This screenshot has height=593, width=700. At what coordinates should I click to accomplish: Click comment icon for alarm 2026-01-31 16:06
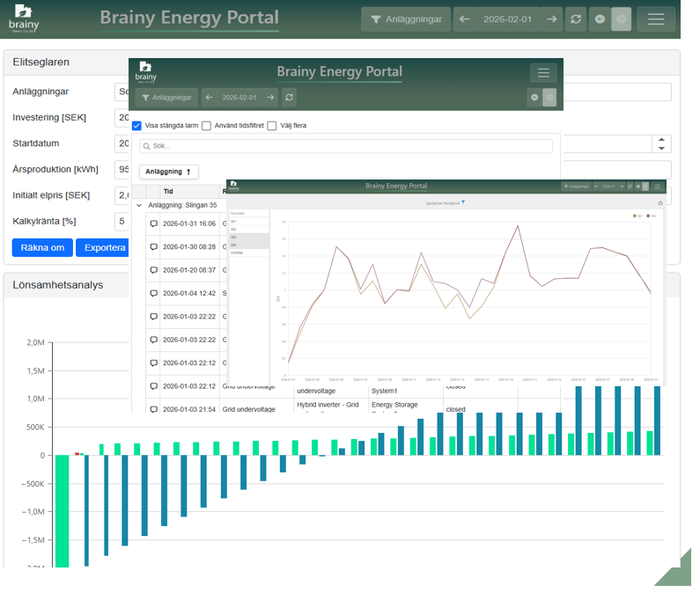click(153, 224)
